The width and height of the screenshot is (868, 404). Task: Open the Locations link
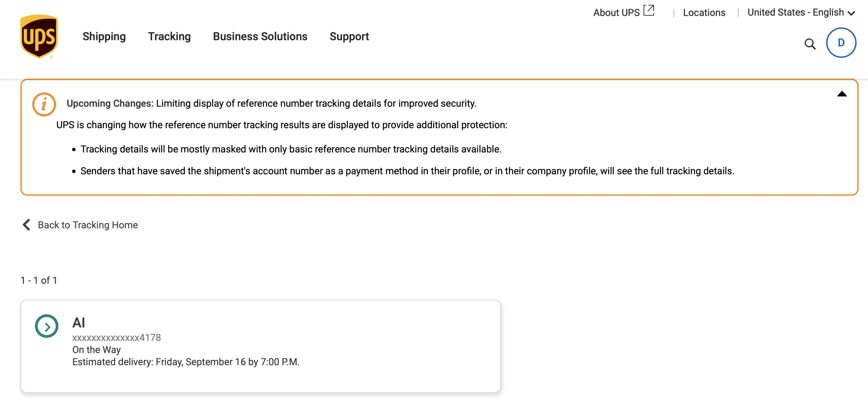[704, 13]
